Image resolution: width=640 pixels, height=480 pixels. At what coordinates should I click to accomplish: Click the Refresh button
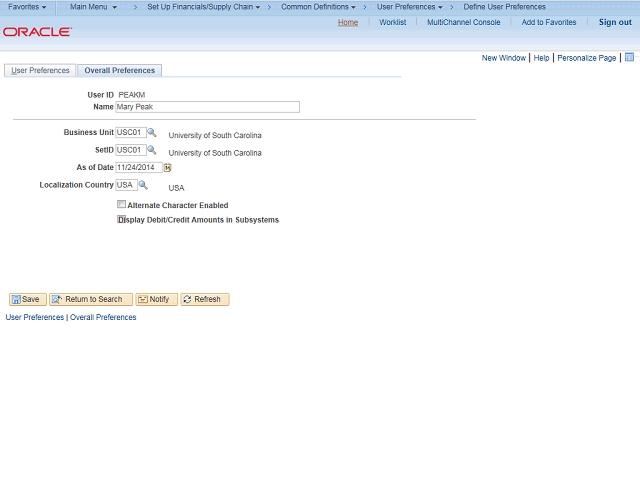pyautogui.click(x=205, y=299)
